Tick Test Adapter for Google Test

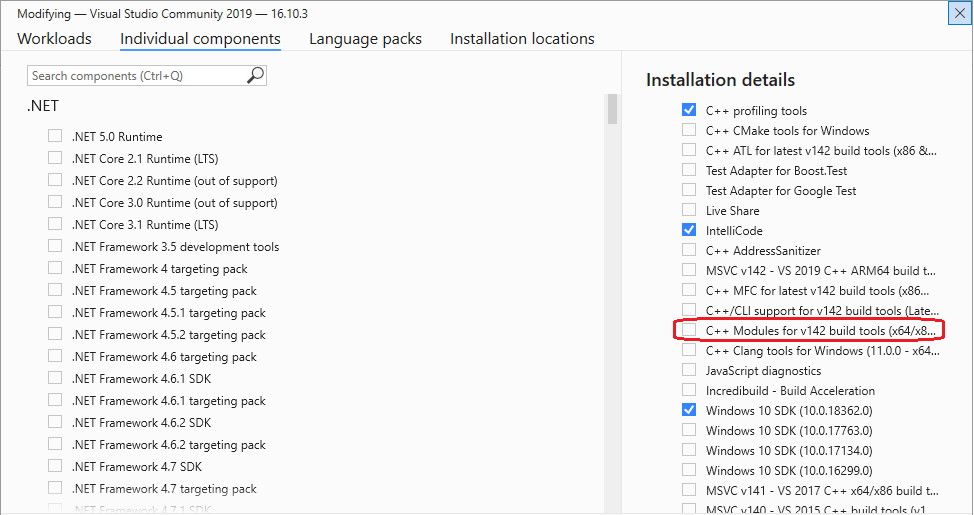click(689, 190)
